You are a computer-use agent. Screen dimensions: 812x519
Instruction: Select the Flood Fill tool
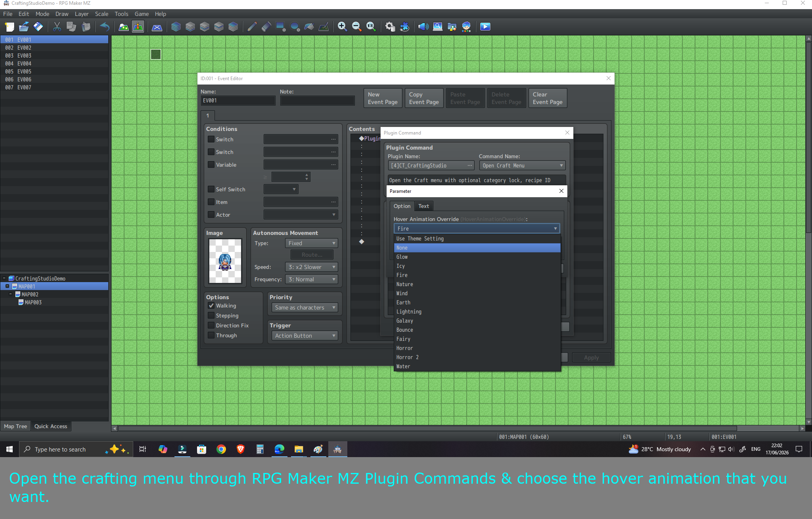(x=309, y=27)
